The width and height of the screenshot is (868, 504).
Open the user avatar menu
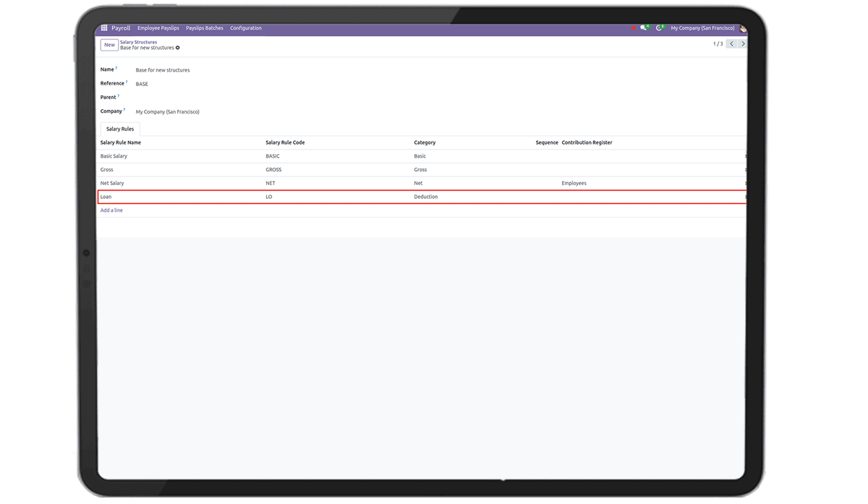742,28
